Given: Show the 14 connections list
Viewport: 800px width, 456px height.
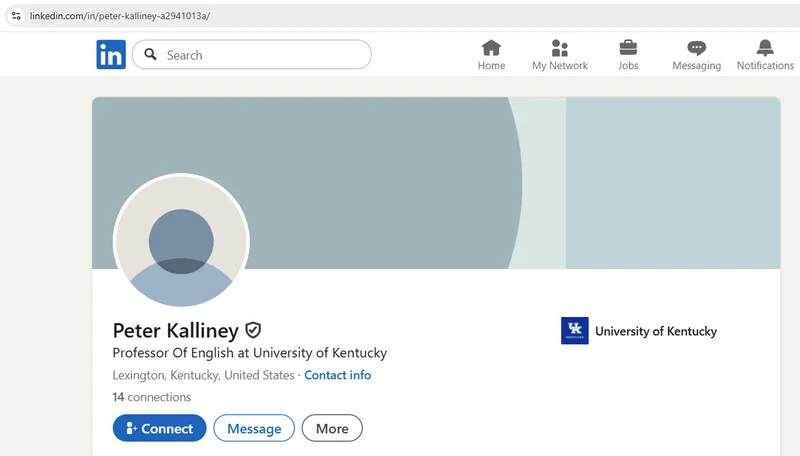Looking at the screenshot, I should [152, 397].
